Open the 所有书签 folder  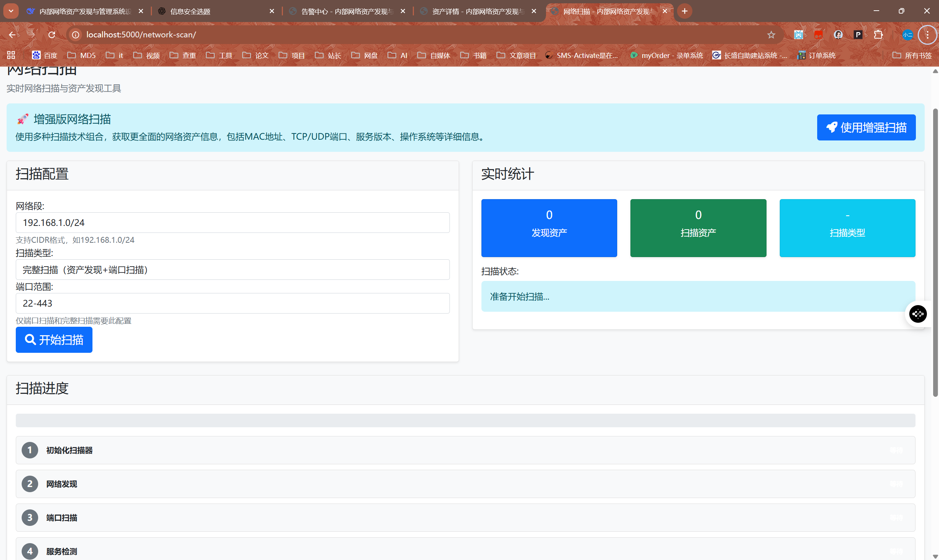(x=912, y=55)
